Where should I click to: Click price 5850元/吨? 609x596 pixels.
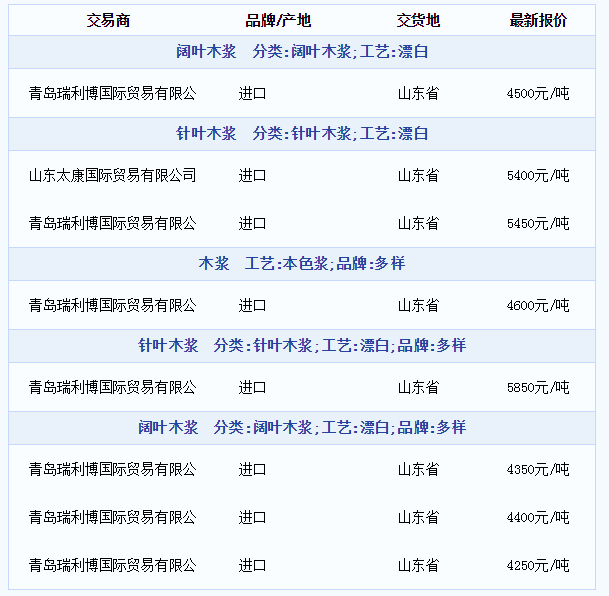[538, 387]
